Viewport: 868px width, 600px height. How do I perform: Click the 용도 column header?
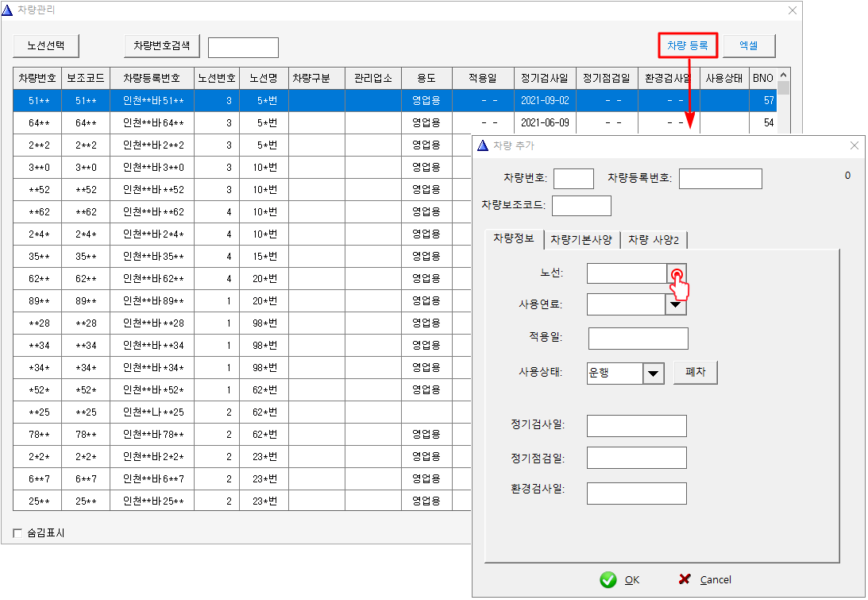tap(426, 78)
